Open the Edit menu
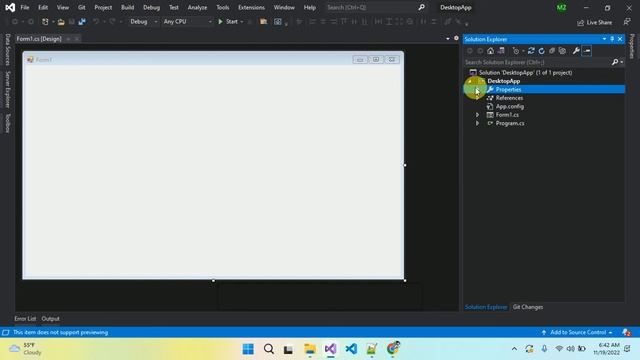Image resolution: width=640 pixels, height=360 pixels. pyautogui.click(x=43, y=7)
